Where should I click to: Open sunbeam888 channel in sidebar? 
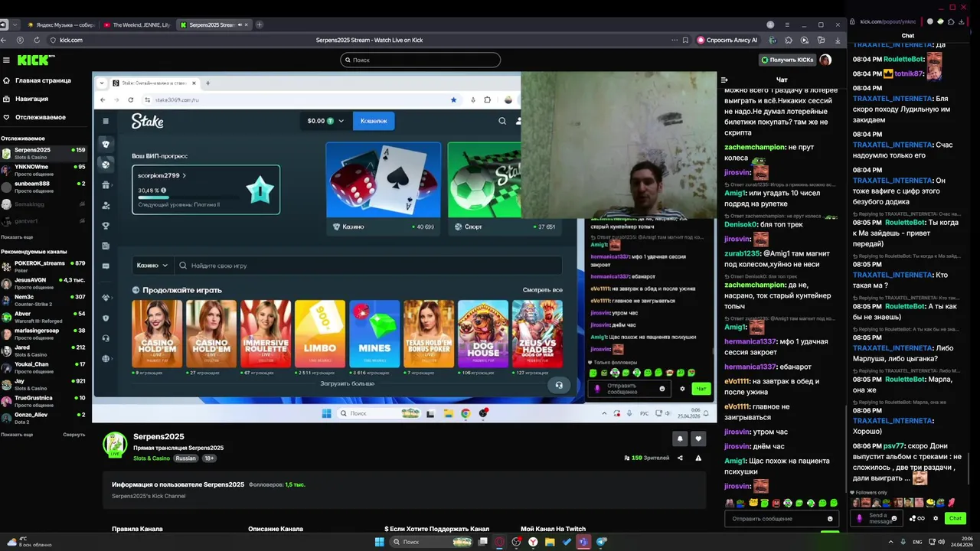click(x=44, y=187)
